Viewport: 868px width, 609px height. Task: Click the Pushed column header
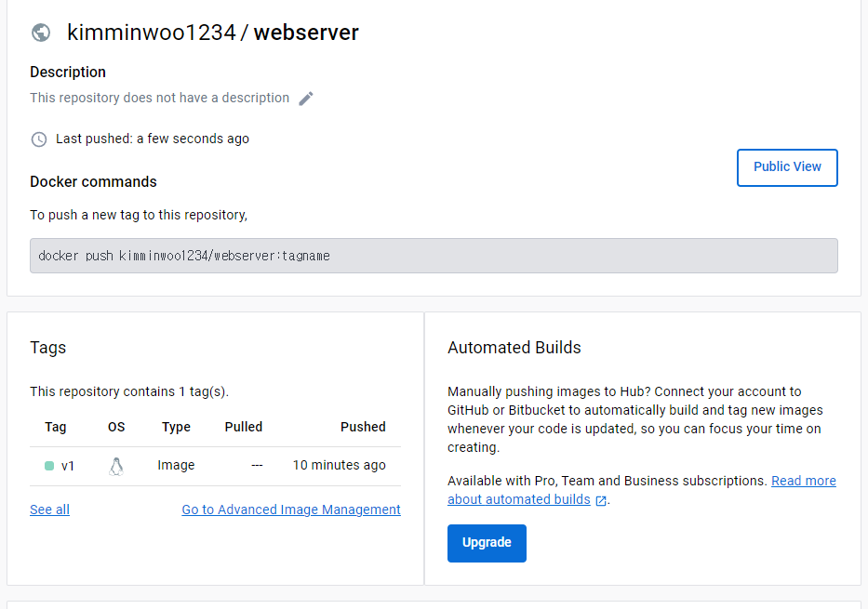click(x=363, y=427)
